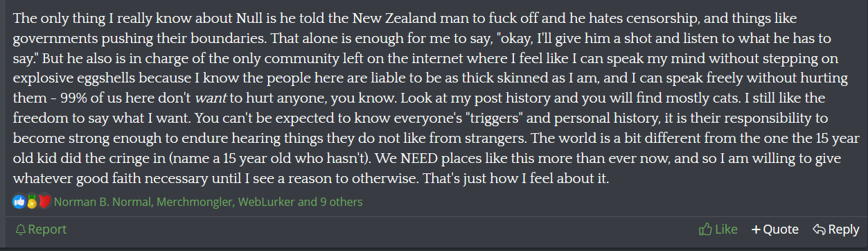Click the outlined thumbs-up Like icon
868x251 pixels.
(706, 229)
